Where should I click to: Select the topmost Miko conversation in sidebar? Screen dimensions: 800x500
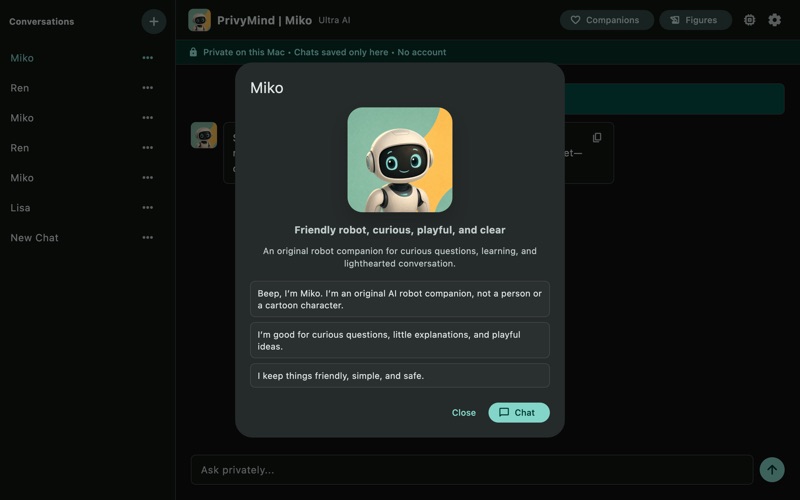[22, 58]
